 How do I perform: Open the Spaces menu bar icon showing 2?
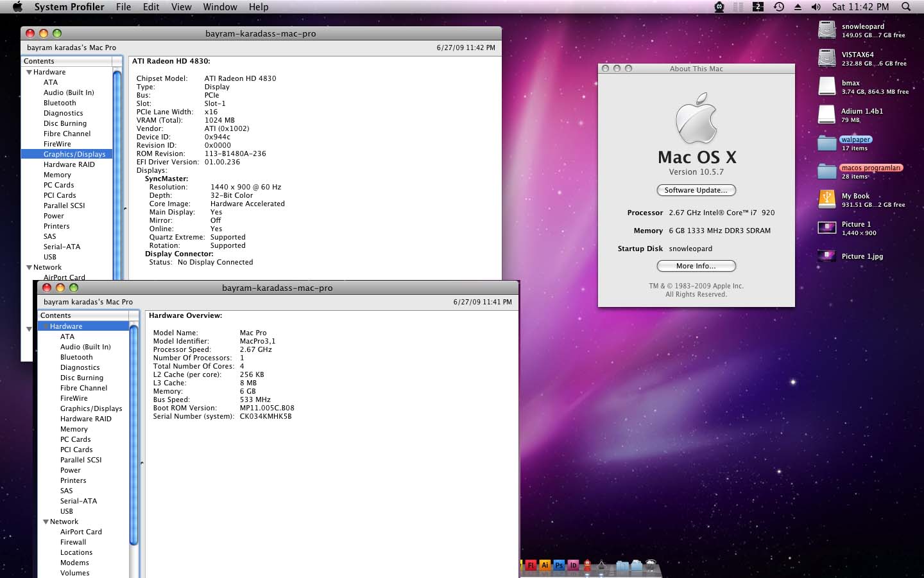(x=758, y=6)
